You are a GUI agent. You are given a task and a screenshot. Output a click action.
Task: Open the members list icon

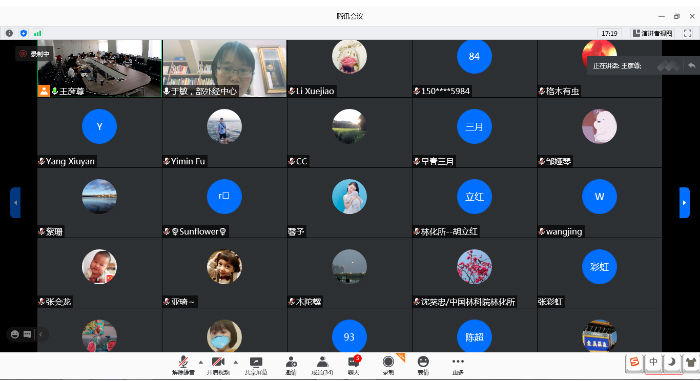pyautogui.click(x=322, y=365)
